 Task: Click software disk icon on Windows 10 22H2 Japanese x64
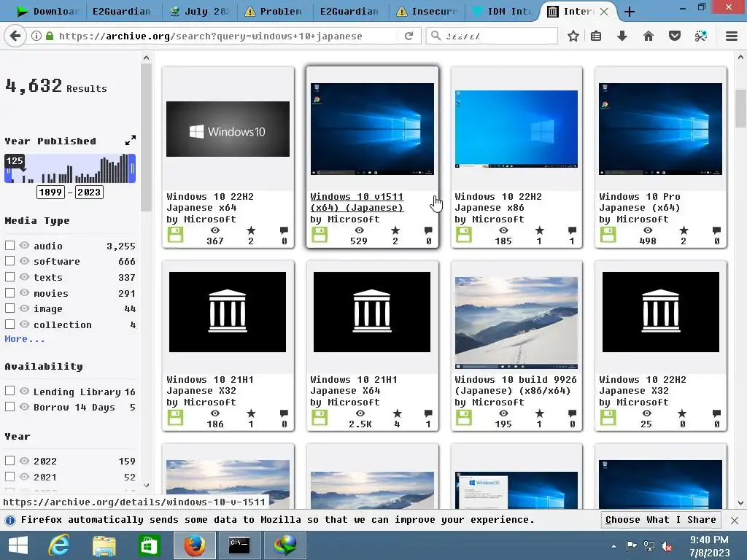point(175,235)
